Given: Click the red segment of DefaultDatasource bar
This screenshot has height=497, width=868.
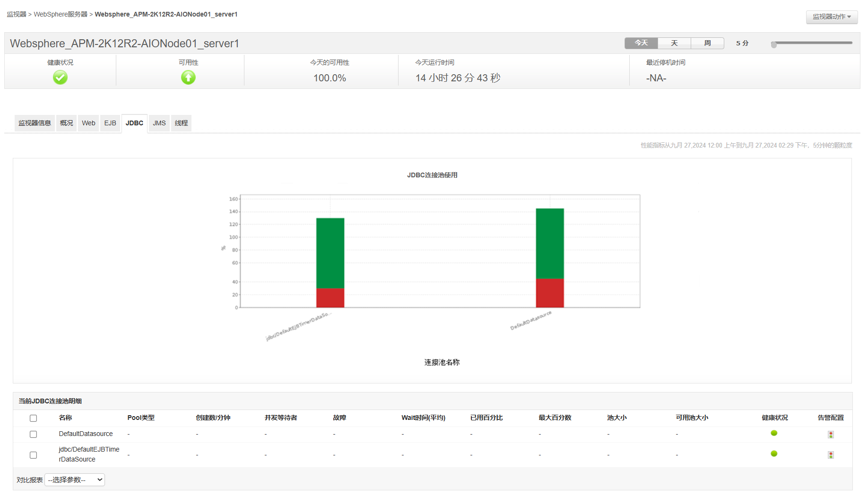Looking at the screenshot, I should coord(550,293).
